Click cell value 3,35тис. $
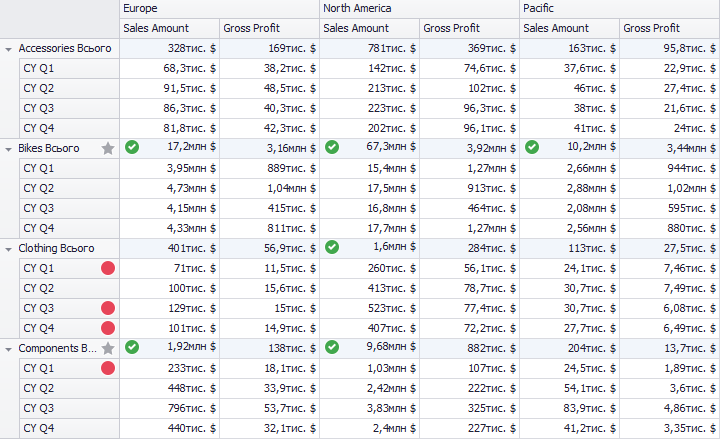Image resolution: width=721 pixels, height=440 pixels. [689, 429]
